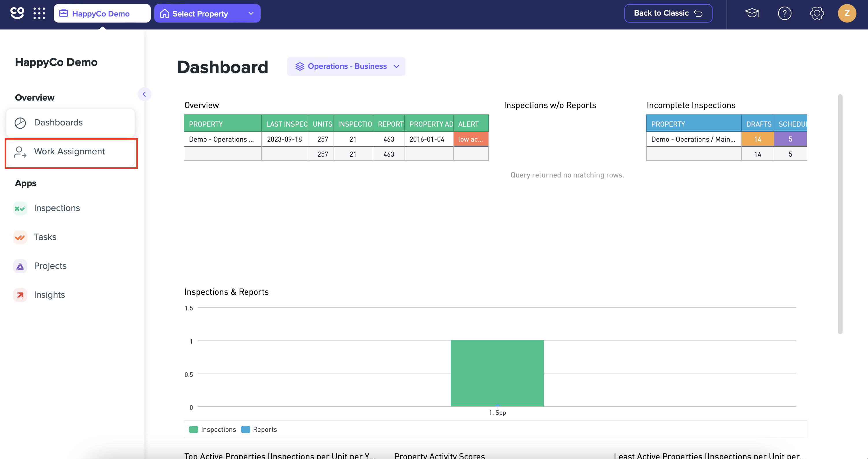868x459 pixels.
Task: Click the Inspections checkmark icon
Action: point(20,208)
